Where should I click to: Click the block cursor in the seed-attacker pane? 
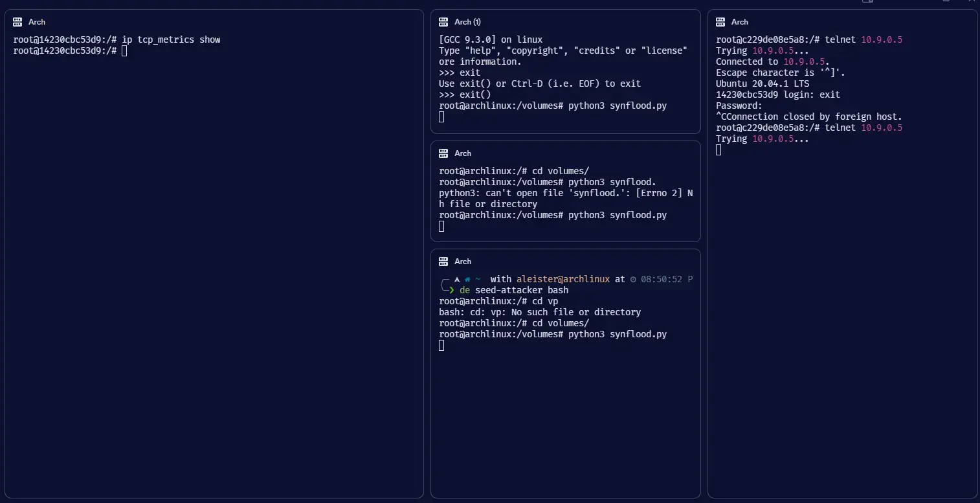[x=441, y=346]
